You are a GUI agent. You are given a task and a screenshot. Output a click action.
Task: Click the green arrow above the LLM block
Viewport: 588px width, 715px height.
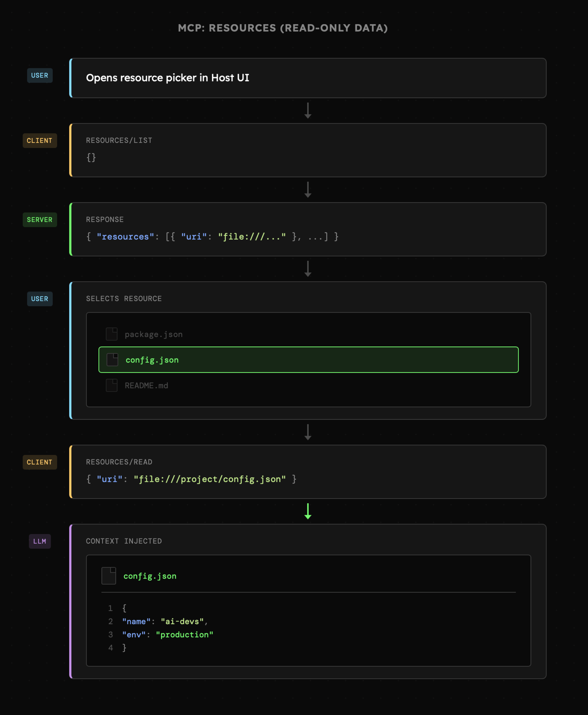point(308,511)
